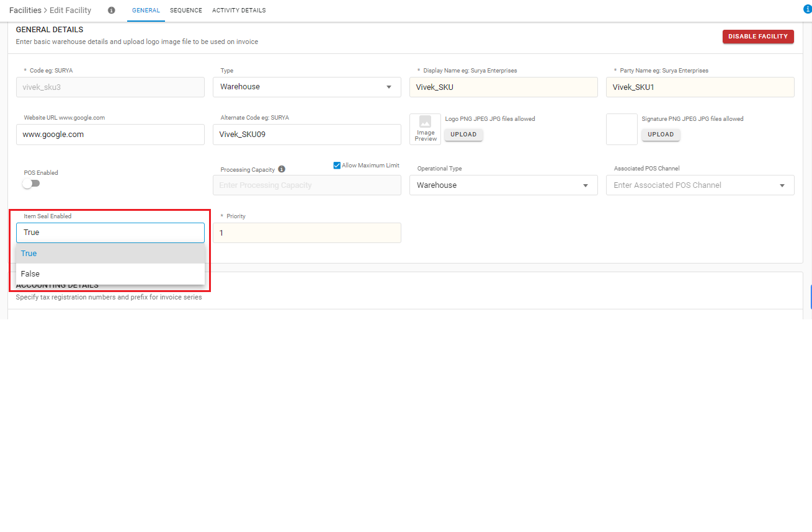Viewport: 812px width, 532px height.
Task: Click the Facilities breadcrumb link
Action: pyautogui.click(x=25, y=11)
